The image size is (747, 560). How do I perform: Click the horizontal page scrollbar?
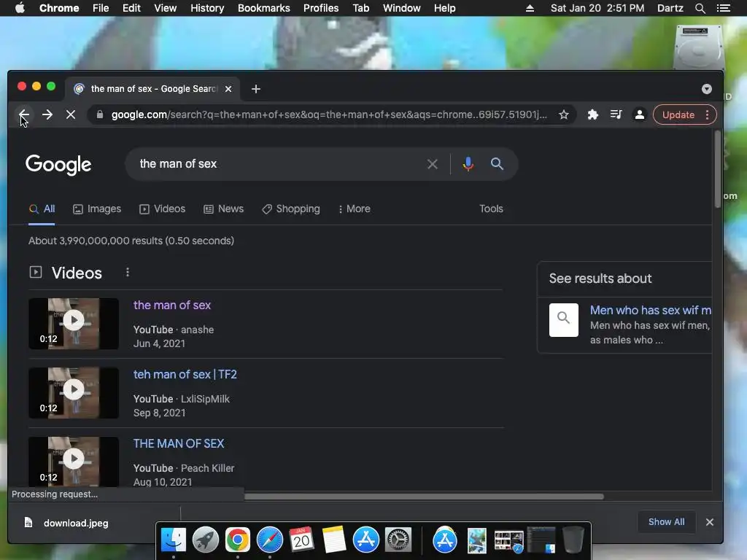tap(424, 497)
